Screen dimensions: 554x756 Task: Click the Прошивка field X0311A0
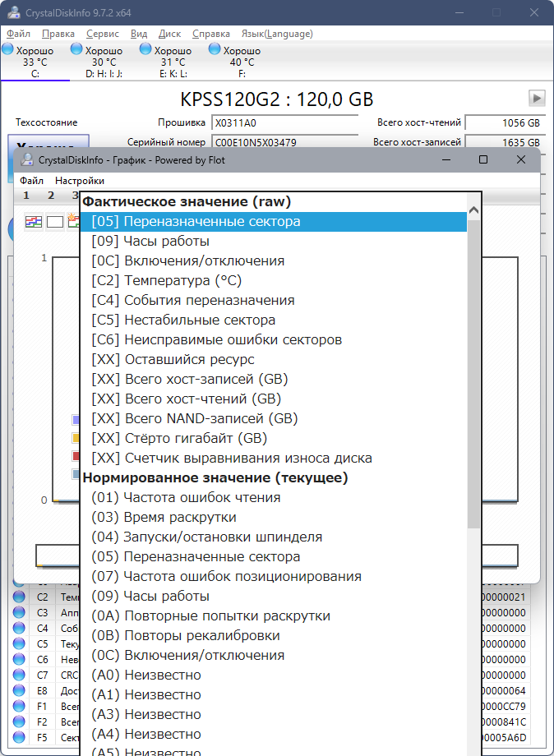coord(284,122)
